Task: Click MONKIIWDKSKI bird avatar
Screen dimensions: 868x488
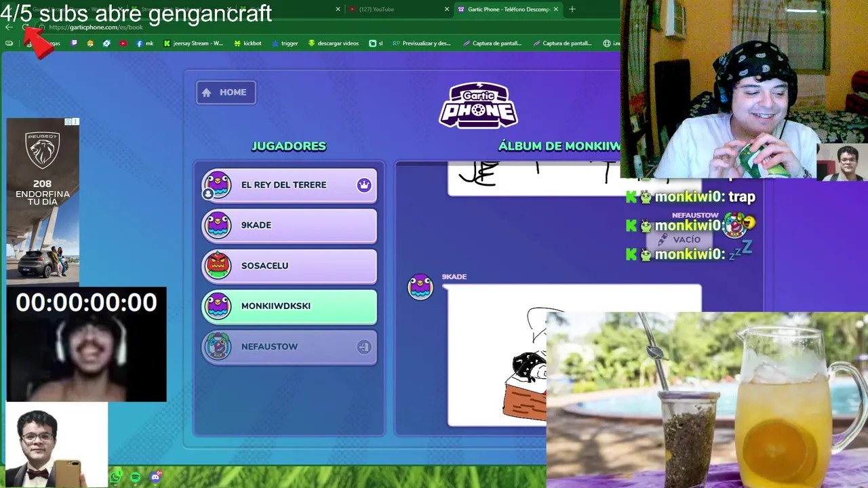Action: pos(218,306)
